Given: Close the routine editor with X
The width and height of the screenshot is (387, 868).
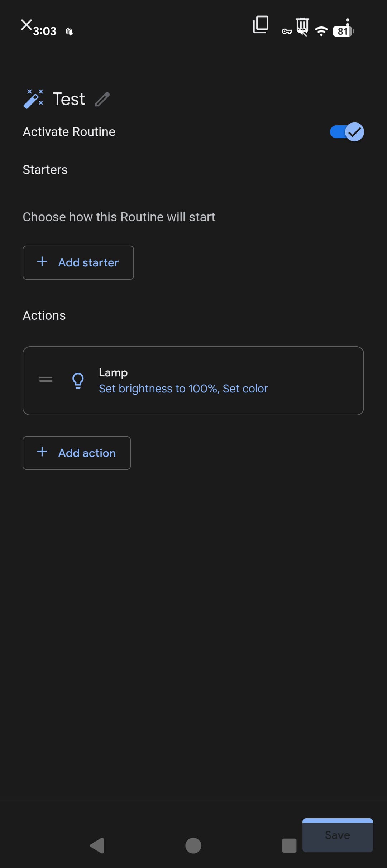Looking at the screenshot, I should click(26, 25).
